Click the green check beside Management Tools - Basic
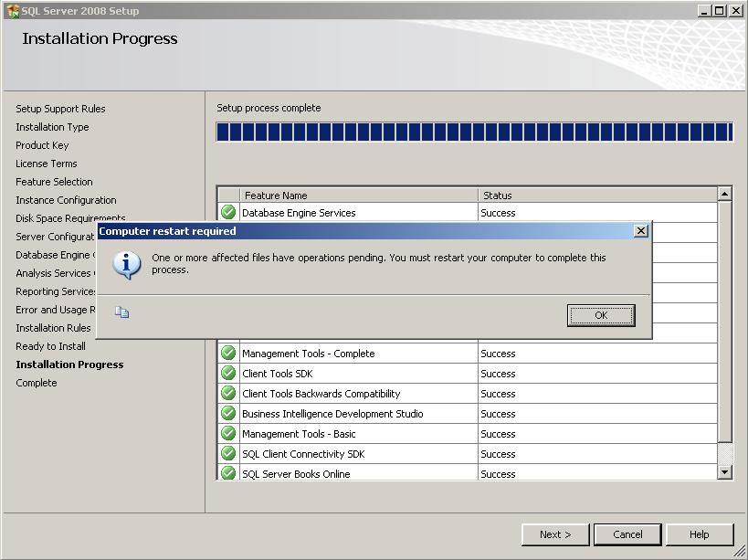This screenshot has height=560, width=748. [228, 433]
